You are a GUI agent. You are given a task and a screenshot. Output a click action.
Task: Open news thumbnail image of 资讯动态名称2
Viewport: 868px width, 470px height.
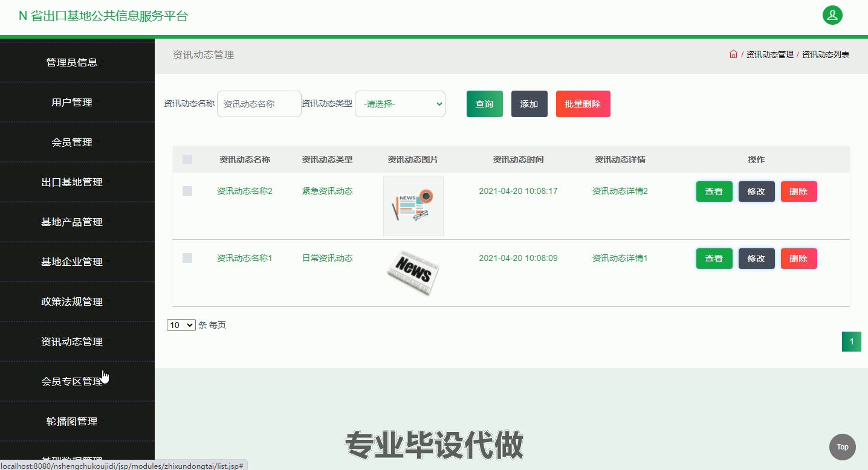[x=413, y=206]
